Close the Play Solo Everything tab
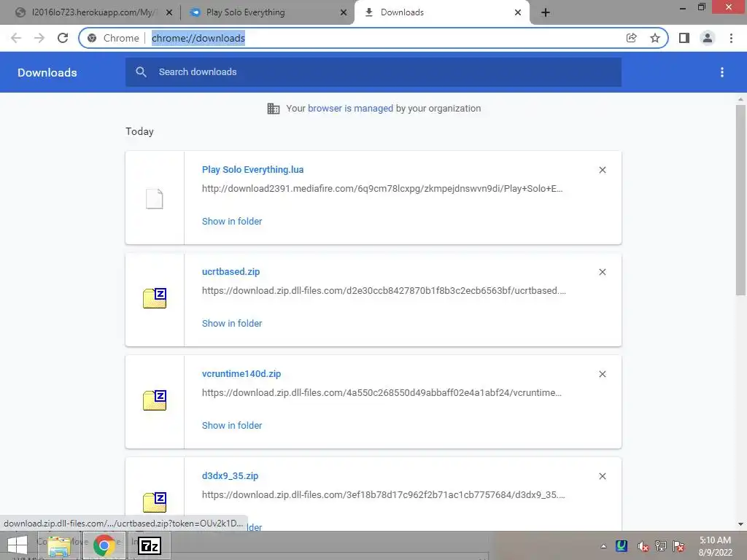This screenshot has width=747, height=560. 344,12
